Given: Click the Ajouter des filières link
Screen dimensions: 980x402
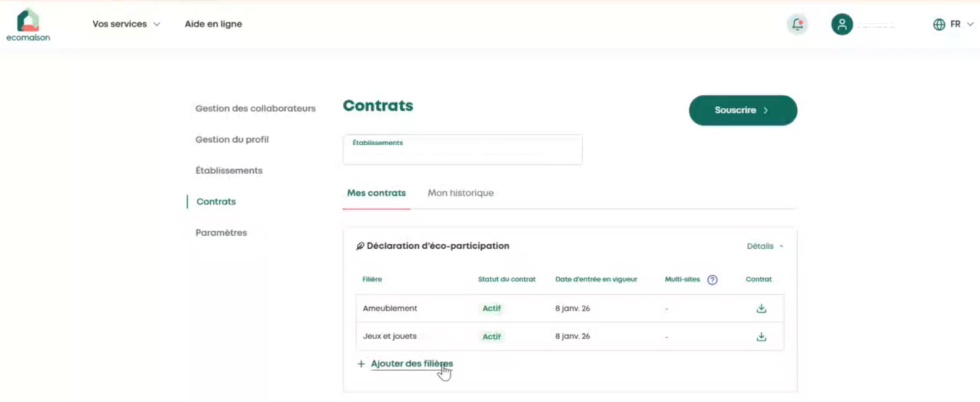Looking at the screenshot, I should click(412, 364).
